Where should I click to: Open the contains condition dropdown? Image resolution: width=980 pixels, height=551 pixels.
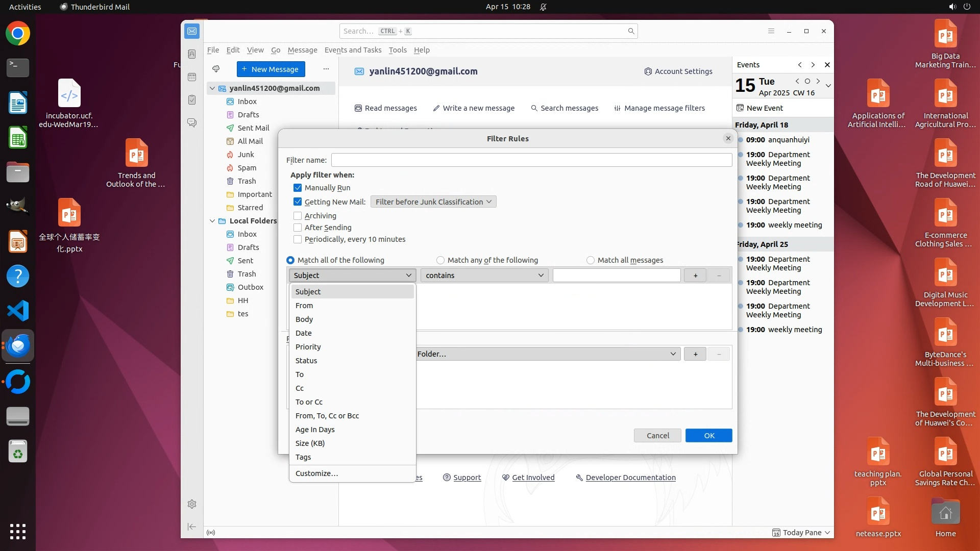coord(484,275)
